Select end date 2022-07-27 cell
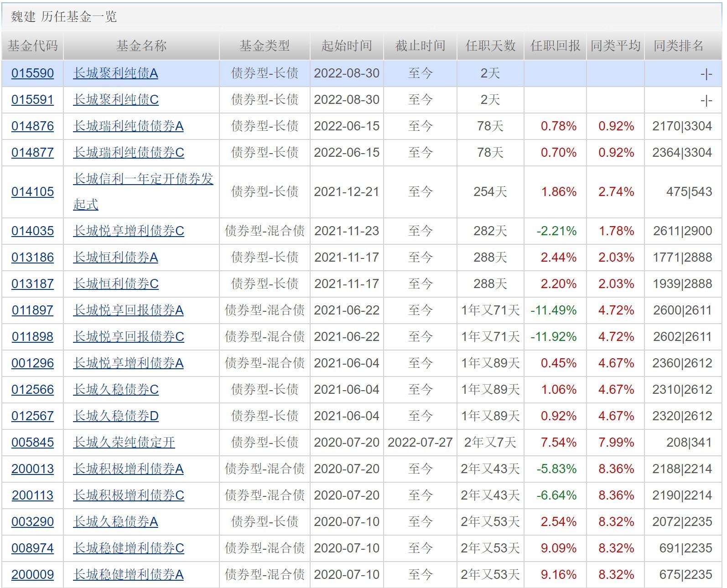Viewport: 727px width, 588px height. [420, 442]
